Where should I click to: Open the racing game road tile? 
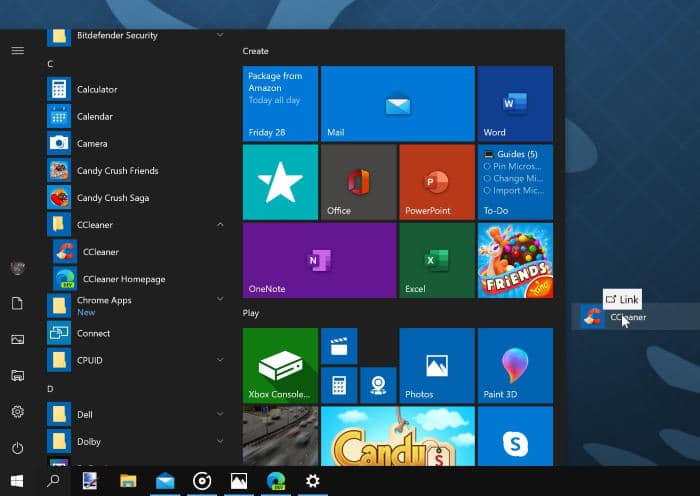point(280,436)
